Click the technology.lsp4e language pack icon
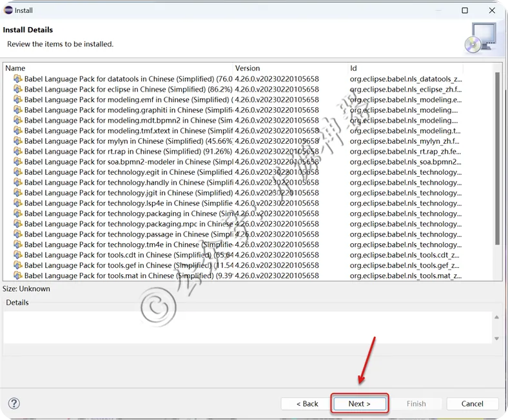The width and height of the screenshot is (508, 420). pos(18,203)
